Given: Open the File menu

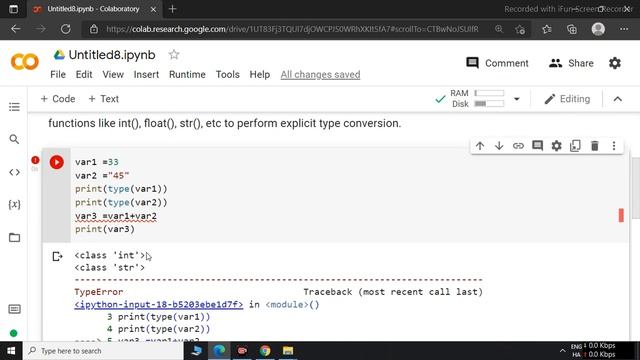Looking at the screenshot, I should click(x=58, y=75).
